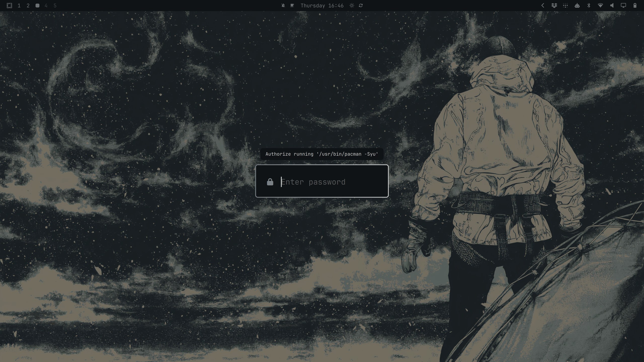Image resolution: width=644 pixels, height=362 pixels.
Task: Open the robot assistant tray icon
Action: tap(577, 6)
